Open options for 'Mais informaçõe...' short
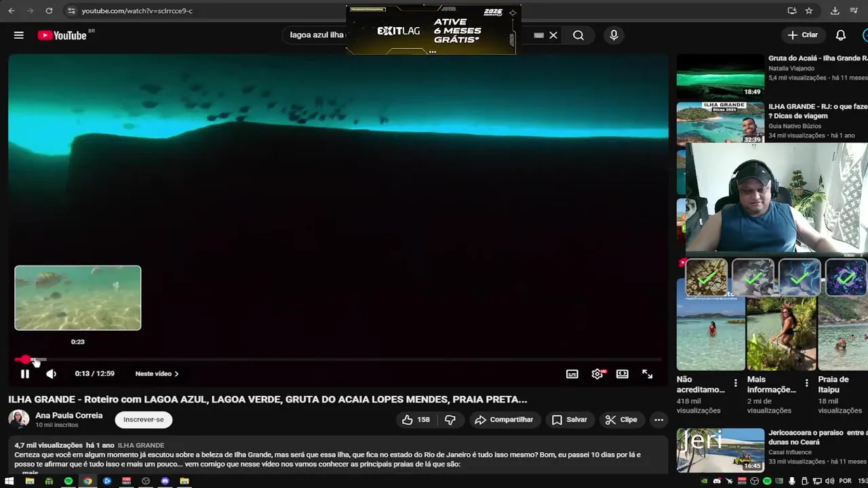The width and height of the screenshot is (868, 488). [806, 384]
